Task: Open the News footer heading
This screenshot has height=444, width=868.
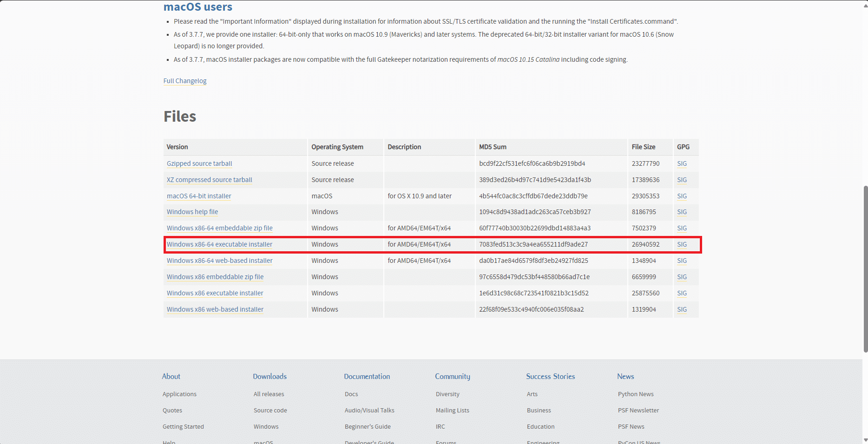Action: click(x=625, y=376)
